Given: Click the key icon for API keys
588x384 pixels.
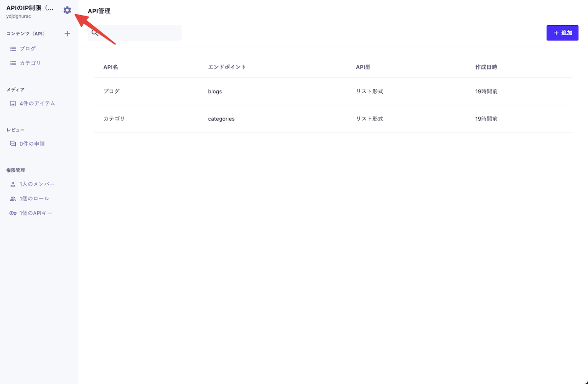Looking at the screenshot, I should pos(13,214).
